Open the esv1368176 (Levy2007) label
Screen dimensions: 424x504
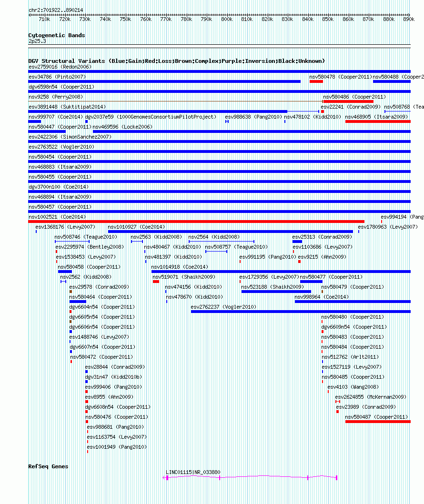65,227
